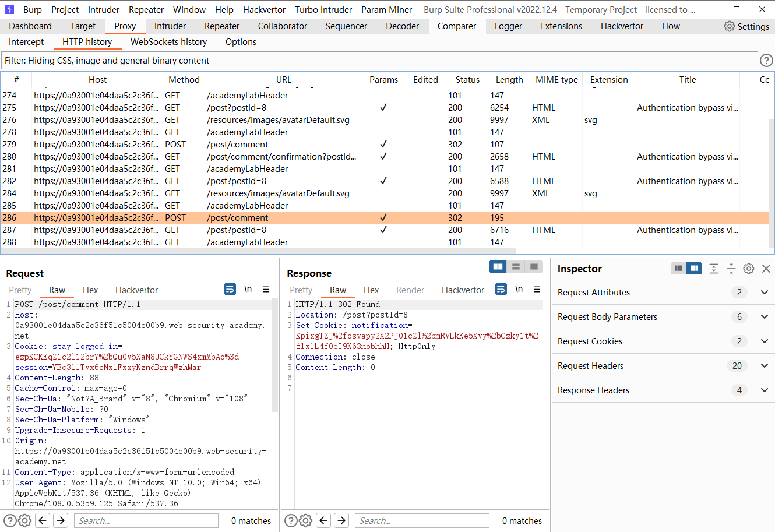Viewport: 775px width, 532px height.
Task: Select side-by-side request/response layout
Action: (x=498, y=266)
